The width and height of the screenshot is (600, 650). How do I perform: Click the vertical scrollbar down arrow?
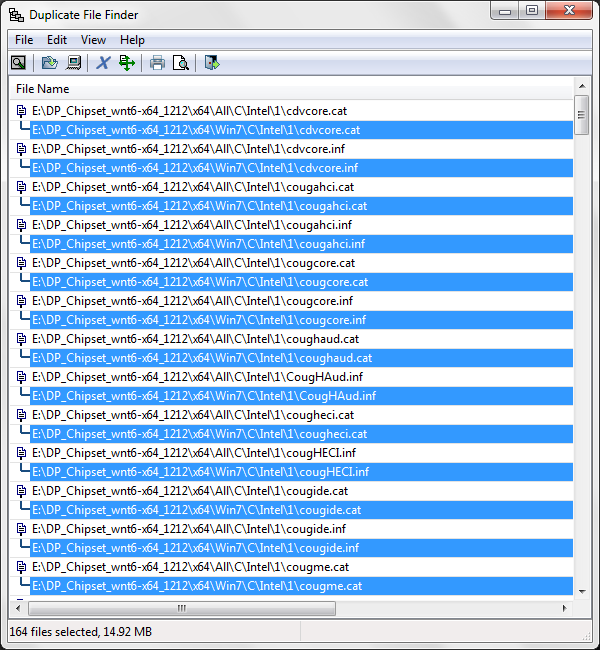[582, 590]
